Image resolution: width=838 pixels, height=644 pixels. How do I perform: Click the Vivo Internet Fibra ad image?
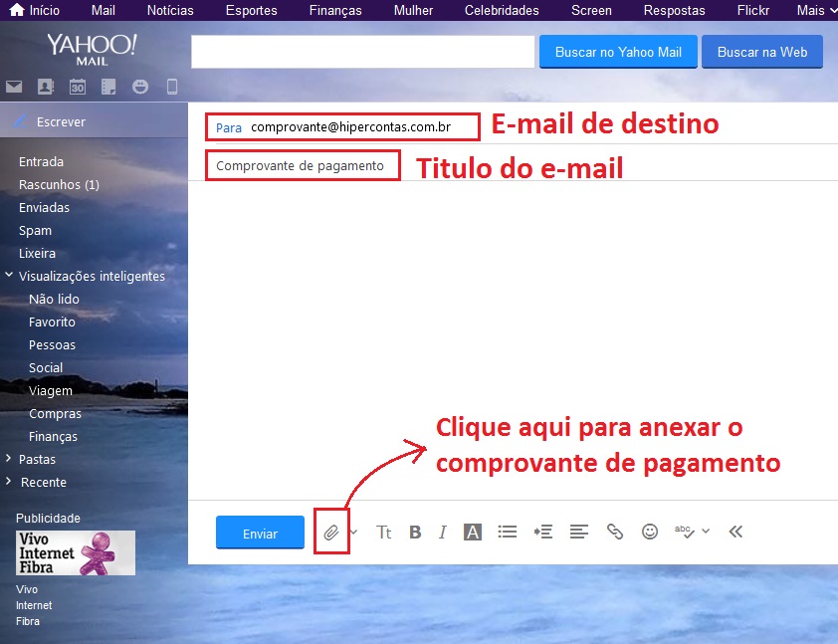[76, 552]
